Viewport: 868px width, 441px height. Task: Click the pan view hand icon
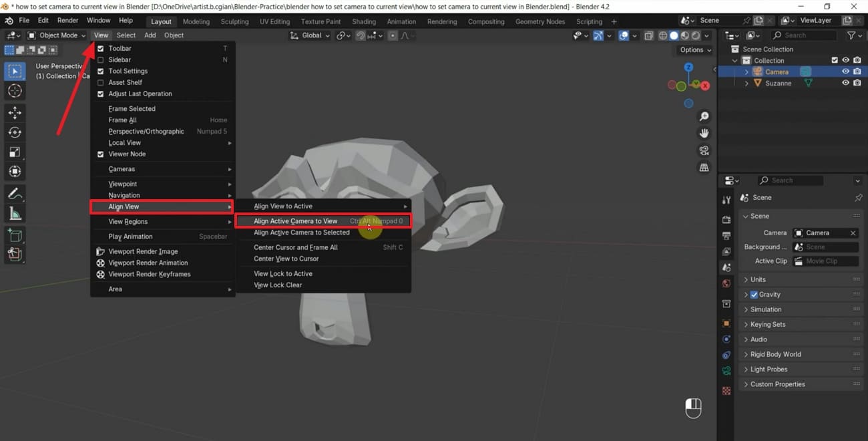tap(704, 133)
